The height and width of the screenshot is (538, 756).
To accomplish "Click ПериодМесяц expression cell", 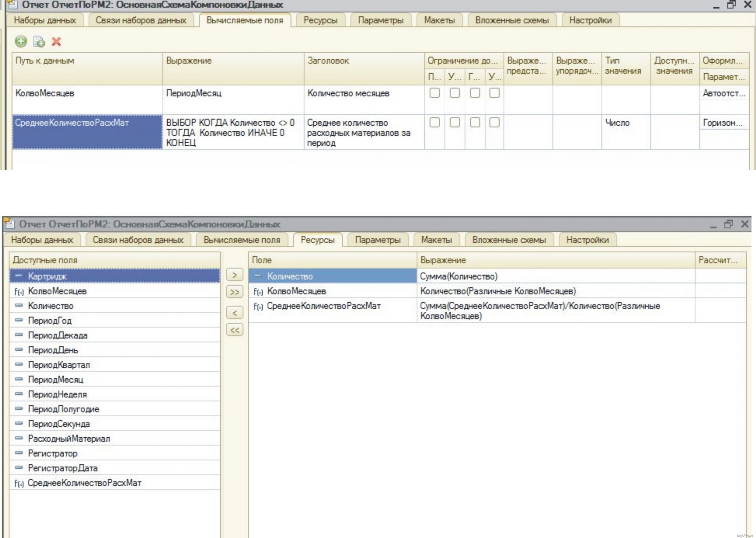I will 233,100.
